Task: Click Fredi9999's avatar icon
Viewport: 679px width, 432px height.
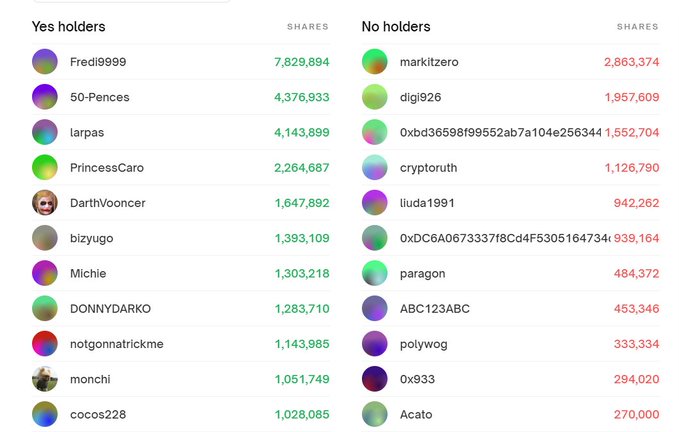Action: [45, 62]
